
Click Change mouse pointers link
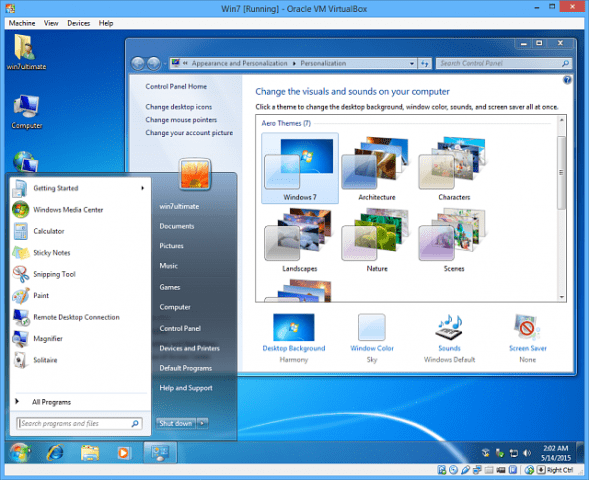click(181, 120)
